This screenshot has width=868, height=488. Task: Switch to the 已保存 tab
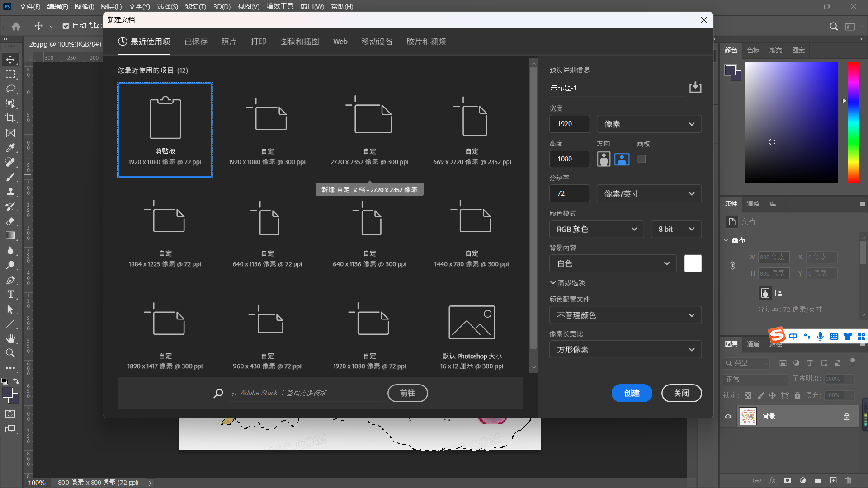(196, 42)
